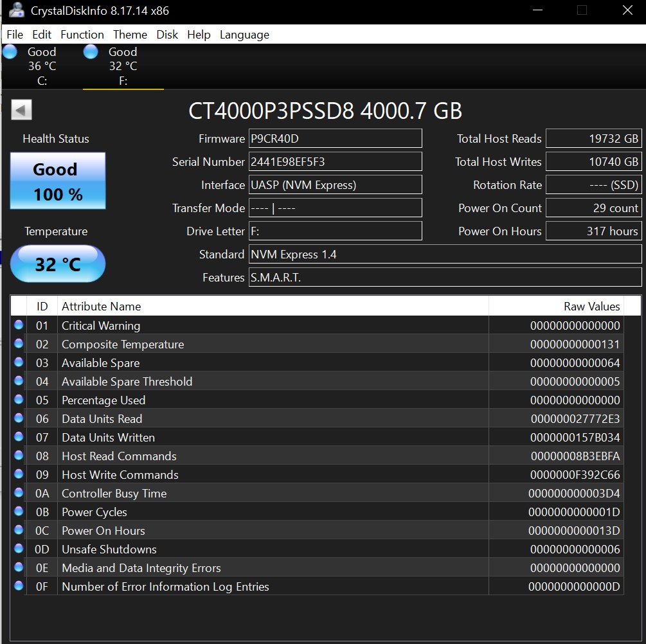Viewport: 646px width, 644px height.
Task: Click the status orb for Host Write Commands
Action: [19, 474]
